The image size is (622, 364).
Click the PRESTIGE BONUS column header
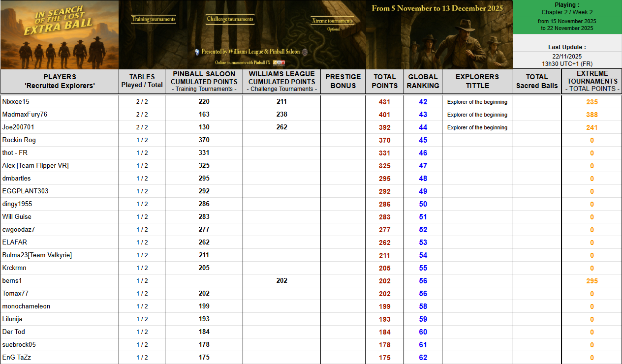tap(343, 81)
